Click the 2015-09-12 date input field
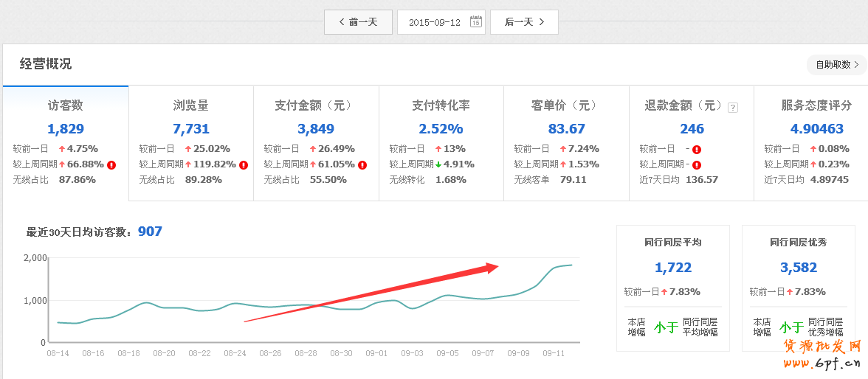 [434, 22]
